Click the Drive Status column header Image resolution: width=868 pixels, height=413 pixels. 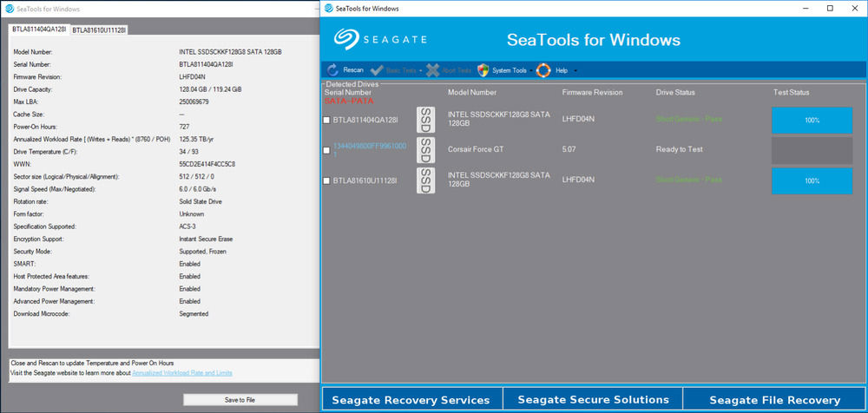[x=675, y=93]
